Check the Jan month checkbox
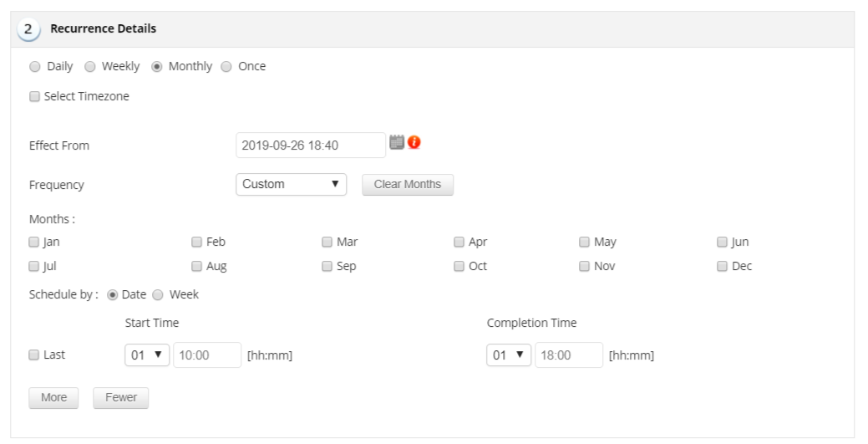The width and height of the screenshot is (868, 444). [x=34, y=242]
